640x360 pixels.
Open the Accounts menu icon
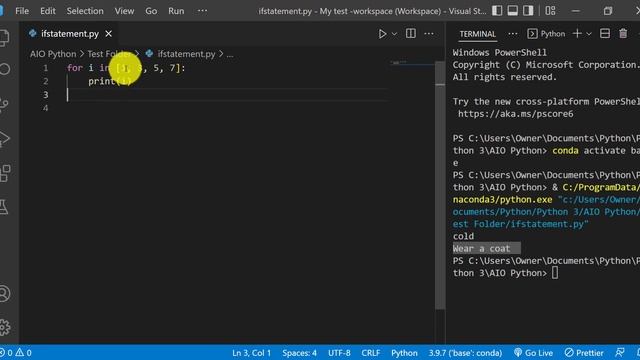pyautogui.click(x=4, y=294)
